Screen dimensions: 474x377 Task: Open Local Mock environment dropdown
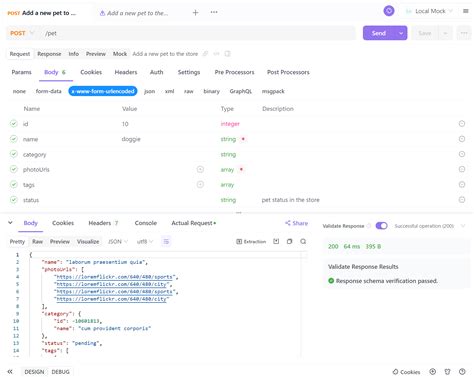pyautogui.click(x=430, y=11)
